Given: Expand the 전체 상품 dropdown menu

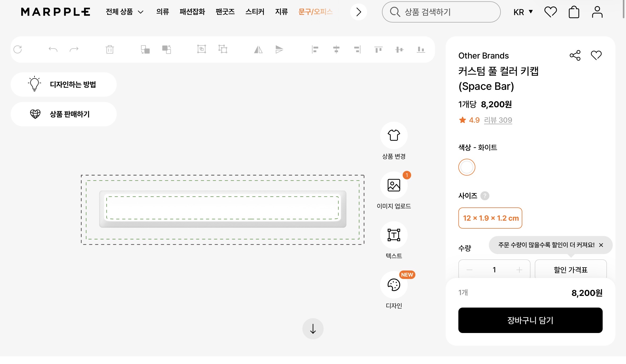Looking at the screenshot, I should [124, 12].
